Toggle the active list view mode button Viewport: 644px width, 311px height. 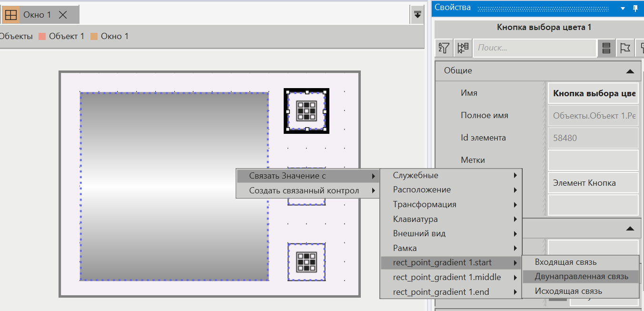[606, 48]
